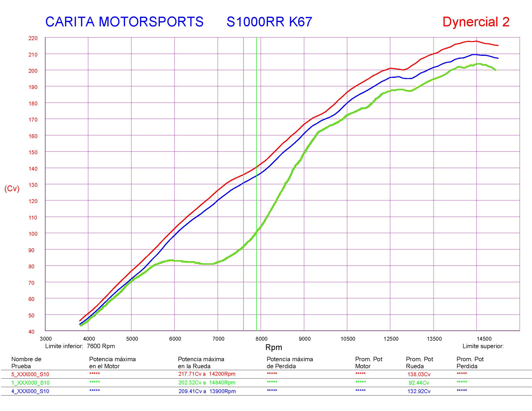Screen dimensions: 532x411
Task: Click the 200 y-axis label
Action: (x=33, y=71)
